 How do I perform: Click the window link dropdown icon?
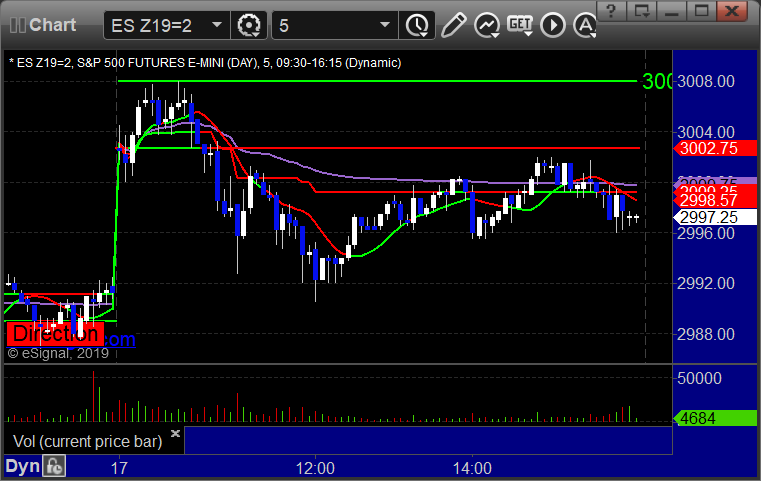click(x=641, y=11)
